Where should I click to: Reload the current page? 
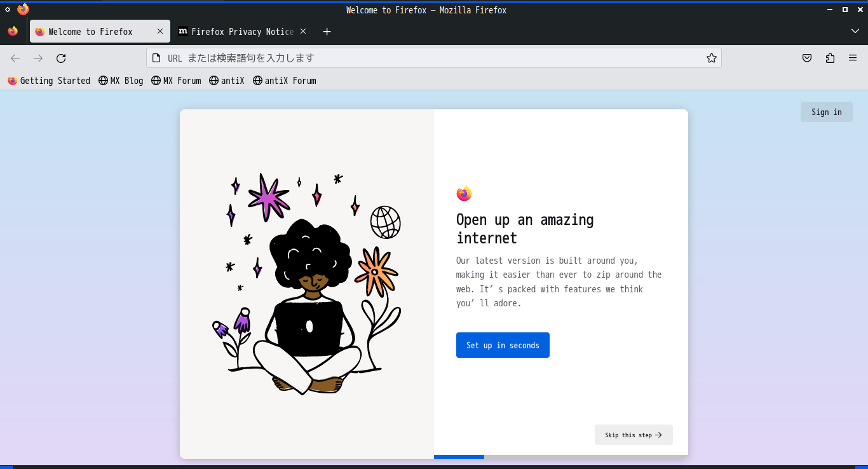click(x=61, y=58)
